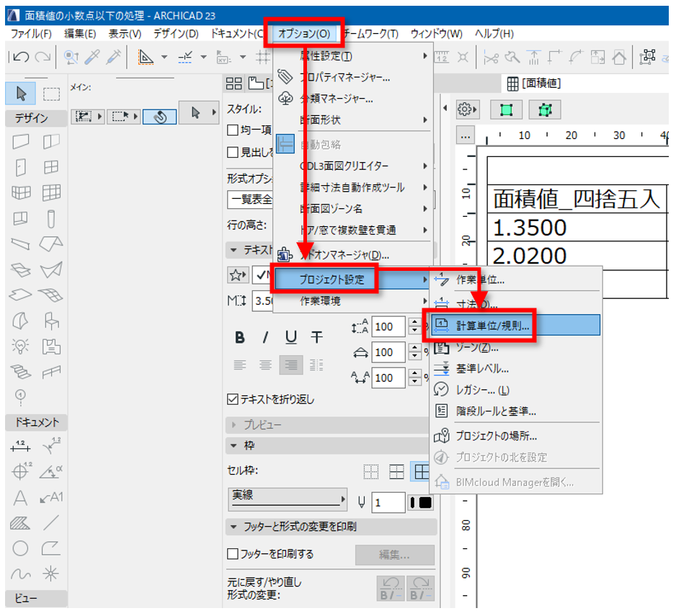Click the text height field showing 3.5
Viewport: 676px width, 616px height.
click(263, 301)
